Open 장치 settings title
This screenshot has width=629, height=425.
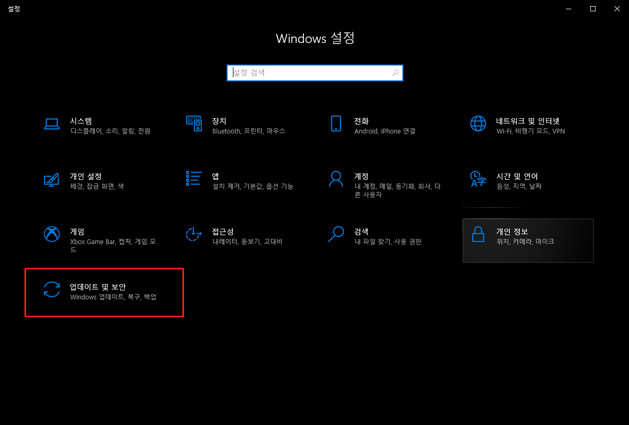(219, 121)
